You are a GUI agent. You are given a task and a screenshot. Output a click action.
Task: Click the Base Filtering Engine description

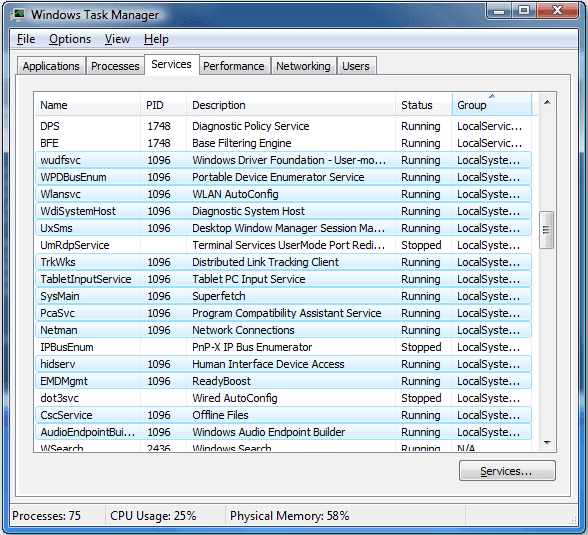[242, 143]
